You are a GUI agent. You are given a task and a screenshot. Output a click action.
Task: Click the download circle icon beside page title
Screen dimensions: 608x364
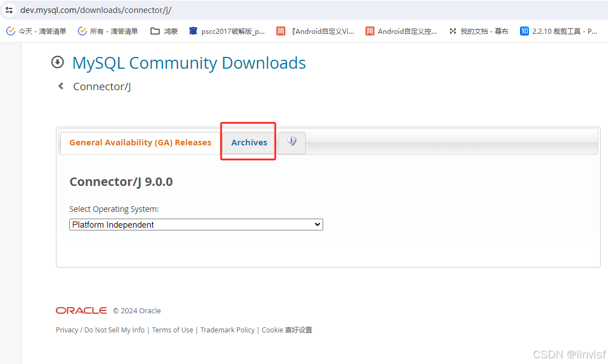pyautogui.click(x=58, y=62)
